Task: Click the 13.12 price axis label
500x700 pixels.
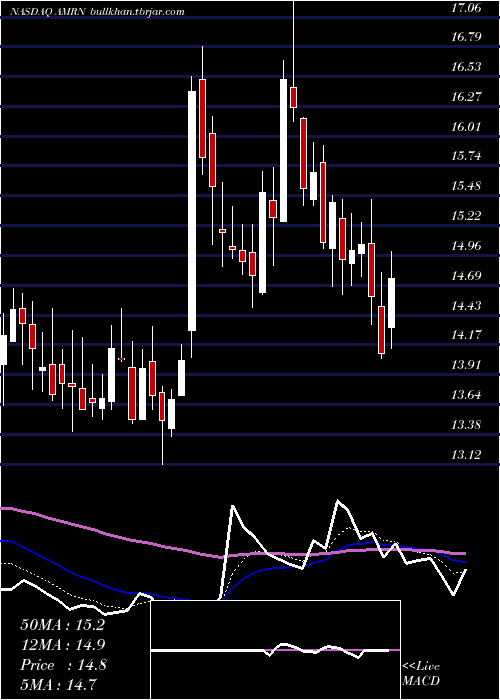Action: point(467,454)
